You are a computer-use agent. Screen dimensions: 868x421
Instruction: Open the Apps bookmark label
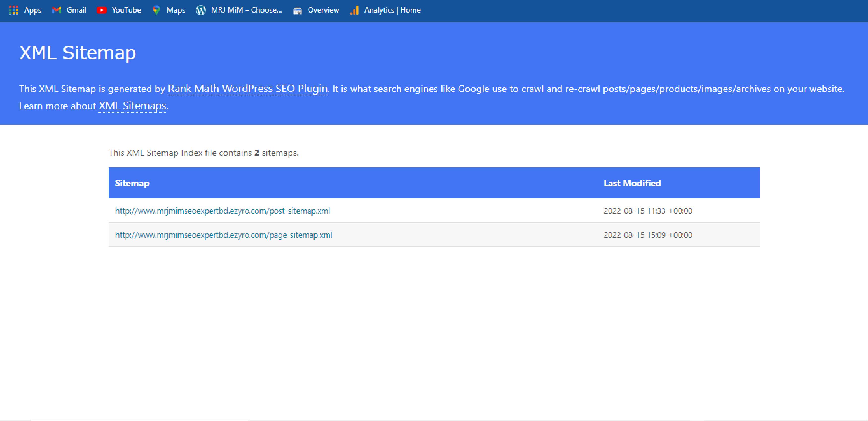tap(33, 10)
